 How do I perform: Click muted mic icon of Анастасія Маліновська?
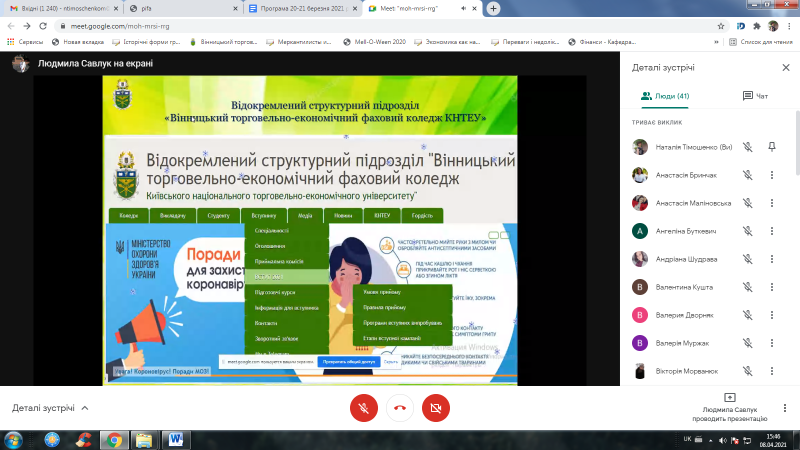pyautogui.click(x=747, y=203)
